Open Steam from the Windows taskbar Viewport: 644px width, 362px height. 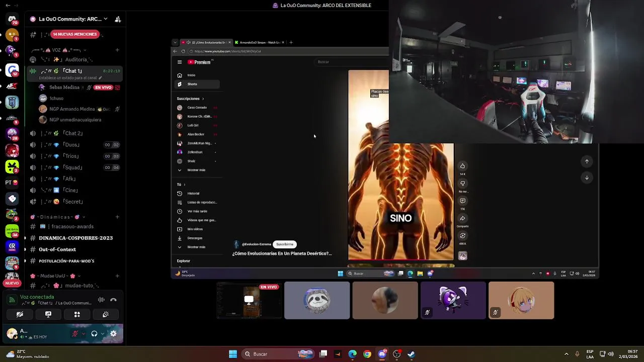click(411, 354)
